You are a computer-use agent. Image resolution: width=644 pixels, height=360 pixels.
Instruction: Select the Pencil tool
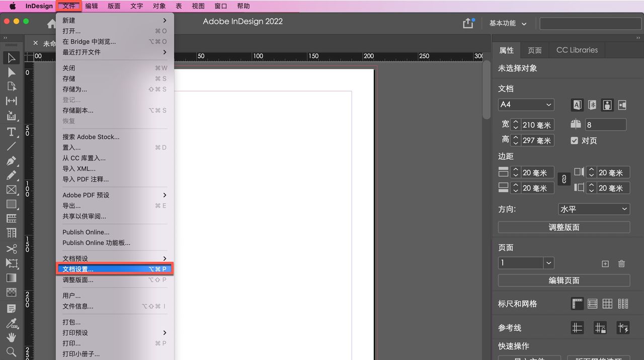point(11,175)
